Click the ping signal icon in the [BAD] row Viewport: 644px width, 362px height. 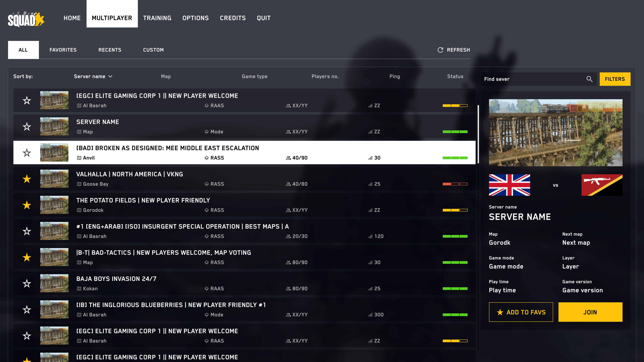(x=370, y=158)
